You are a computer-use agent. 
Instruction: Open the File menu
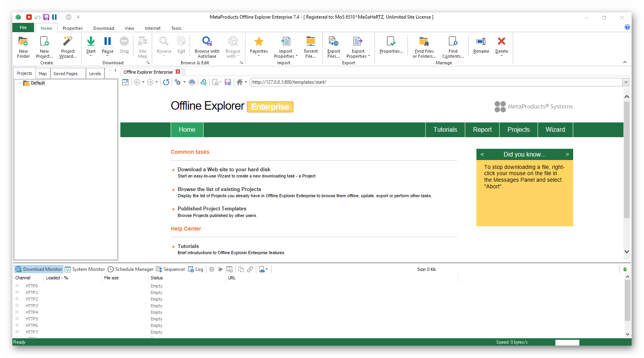coord(23,28)
